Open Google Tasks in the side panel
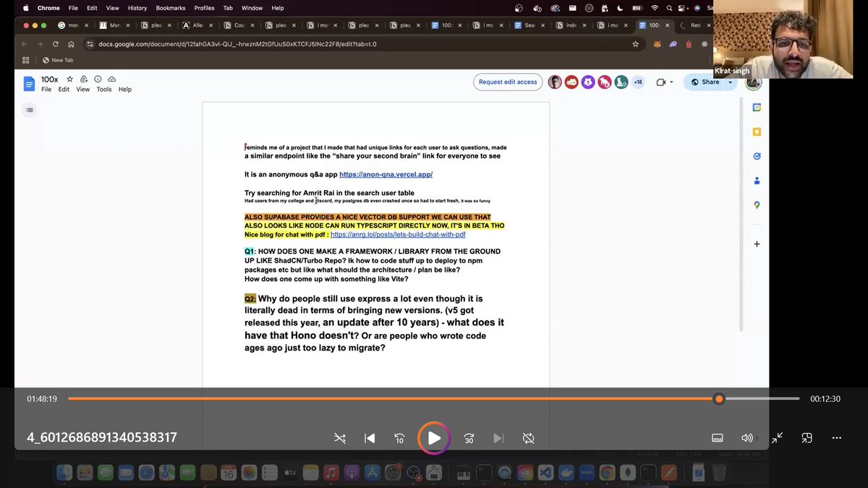The image size is (868, 488). [x=757, y=156]
